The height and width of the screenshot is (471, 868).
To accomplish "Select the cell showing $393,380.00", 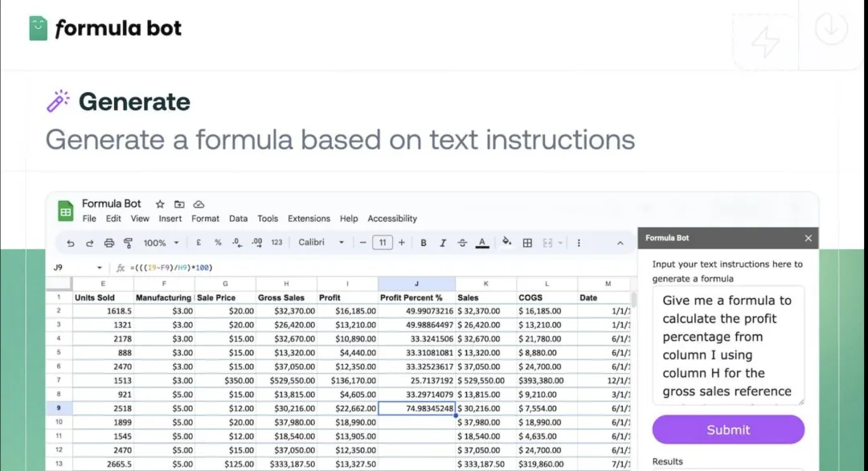I will click(x=547, y=380).
